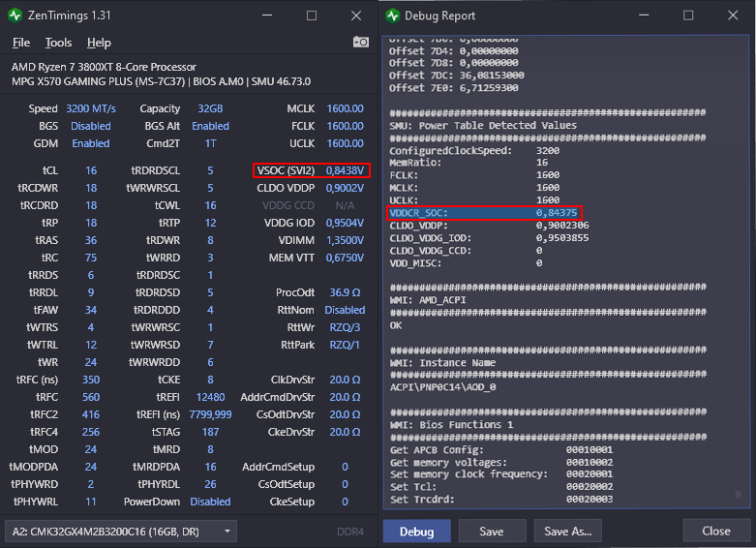The width and height of the screenshot is (756, 548).
Task: Click the ClkDrvStr value 20.0 Ω
Action: [345, 381]
